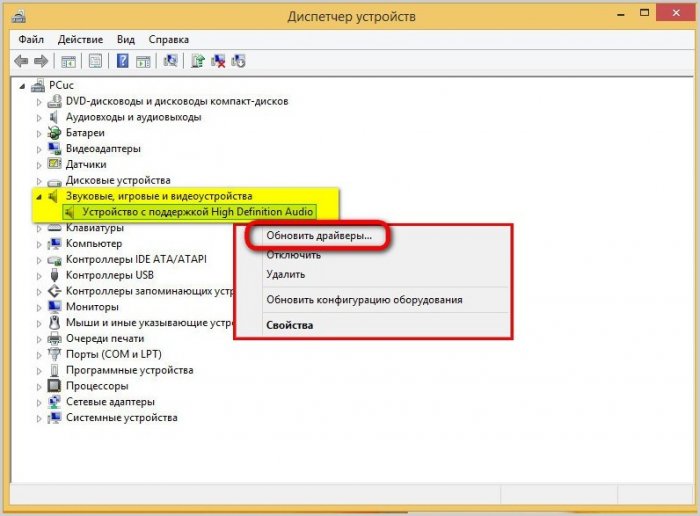Select Программные устройства row text
This screenshot has width=700, height=516.
[x=129, y=370]
